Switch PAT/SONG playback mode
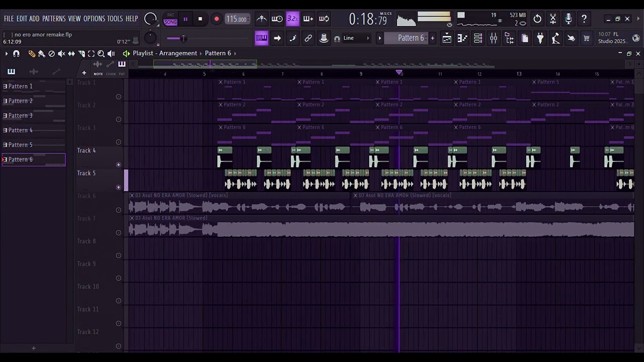Image resolution: width=644 pixels, height=362 pixels. pos(171,19)
